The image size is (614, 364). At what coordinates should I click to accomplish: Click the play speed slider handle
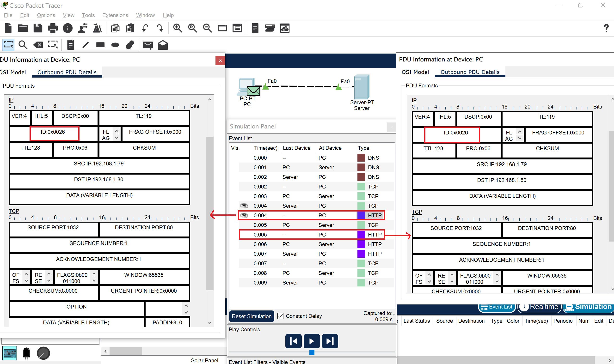tap(312, 352)
